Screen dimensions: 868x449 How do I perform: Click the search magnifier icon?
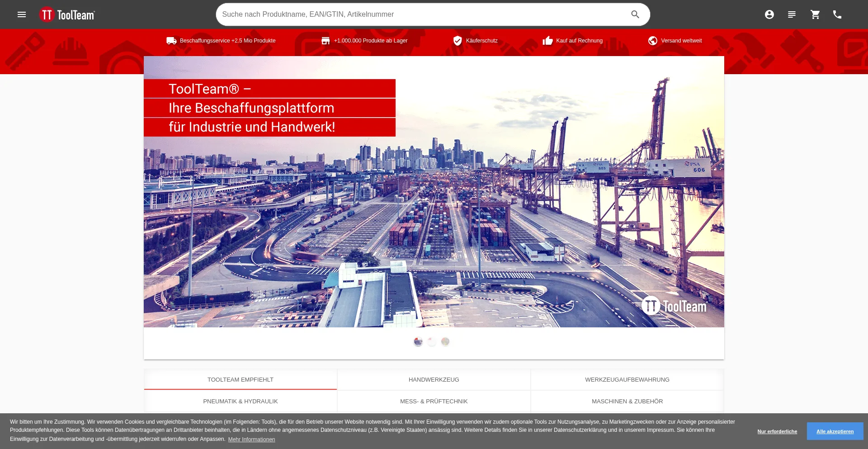pos(635,14)
